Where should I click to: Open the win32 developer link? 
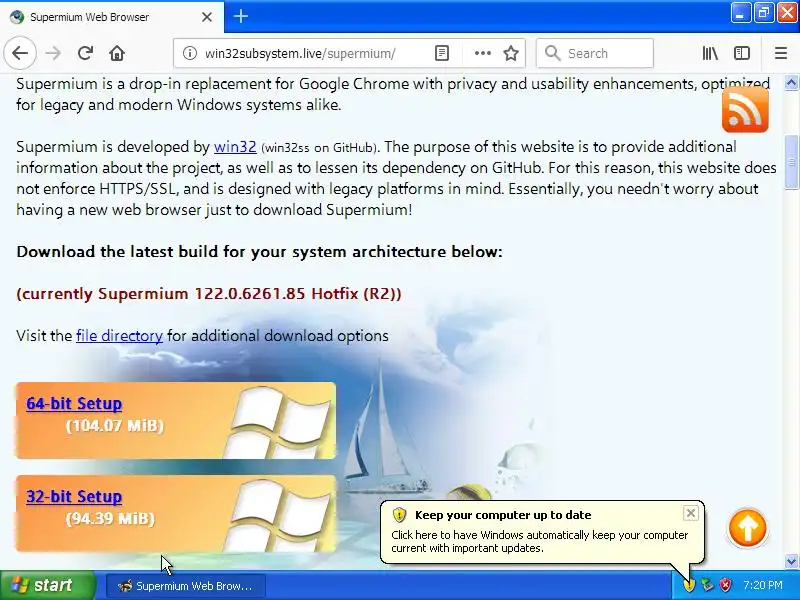tap(235, 147)
